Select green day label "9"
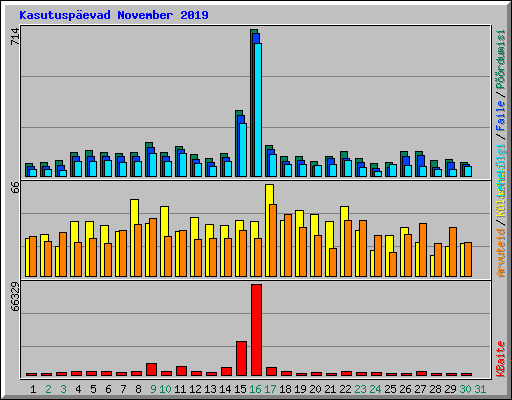Screen dimensions: 512x400 pos(153,389)
